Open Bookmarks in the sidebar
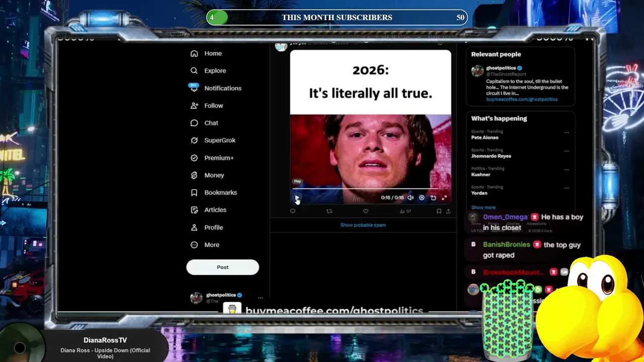 pos(214,193)
